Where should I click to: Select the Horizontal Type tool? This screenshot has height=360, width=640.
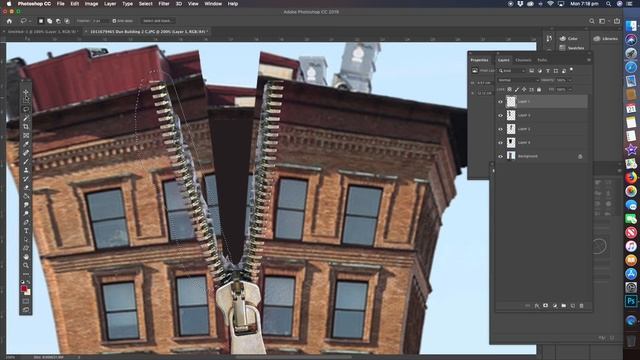[26, 231]
